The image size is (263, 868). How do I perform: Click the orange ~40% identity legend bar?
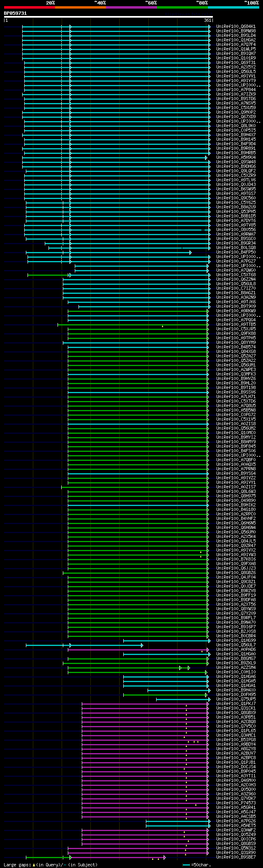[x=81, y=7]
